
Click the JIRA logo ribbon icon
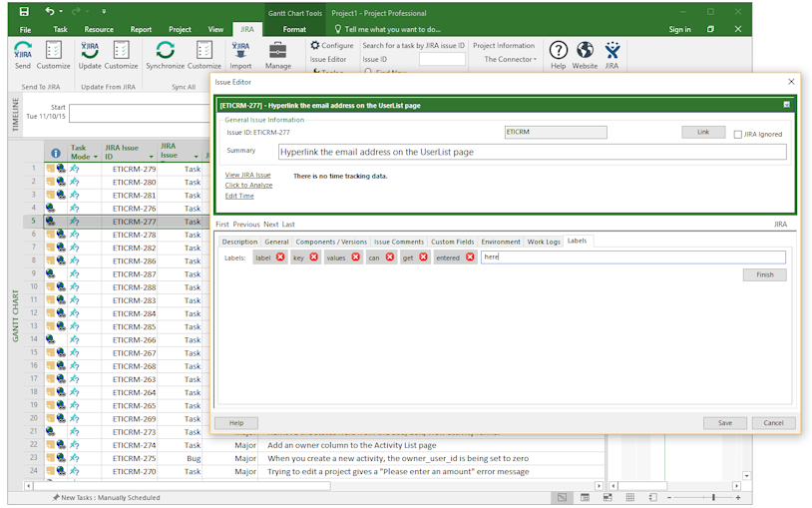612,50
